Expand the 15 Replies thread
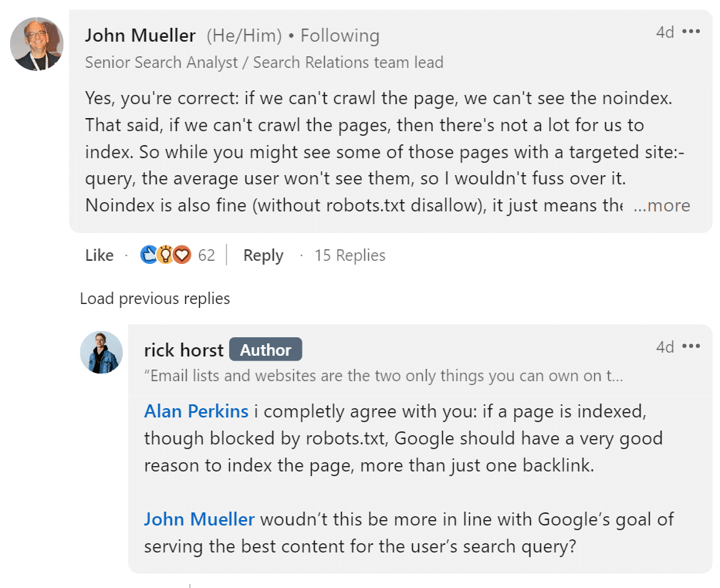720x588 pixels. pos(350,255)
